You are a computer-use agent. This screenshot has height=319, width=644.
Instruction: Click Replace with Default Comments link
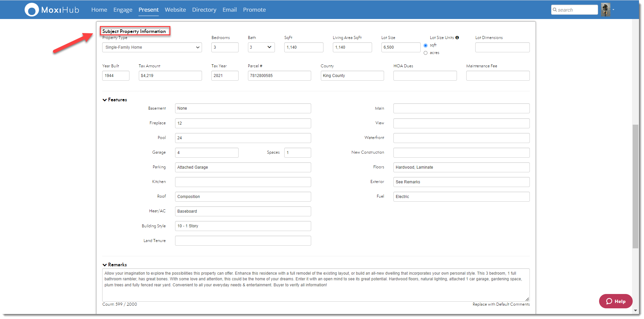[501, 304]
